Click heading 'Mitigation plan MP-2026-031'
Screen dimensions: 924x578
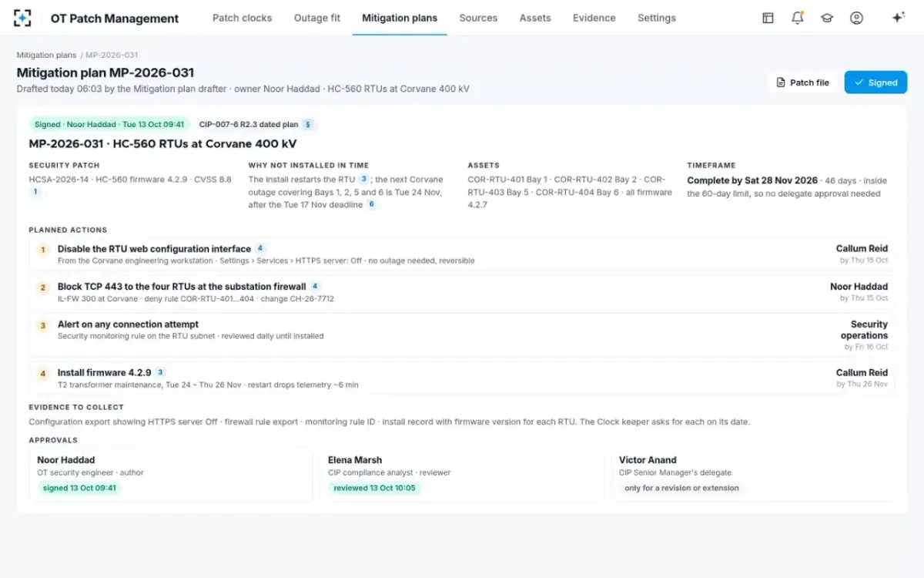pyautogui.click(x=105, y=72)
